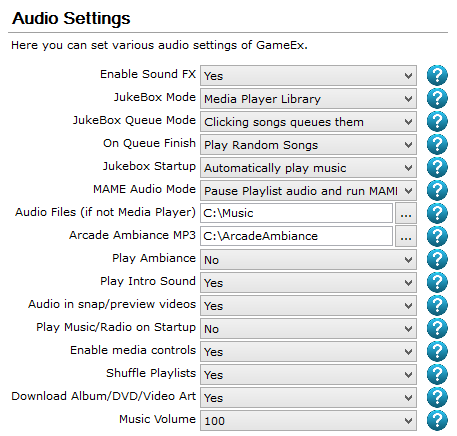The width and height of the screenshot is (457, 436).
Task: View help for Play Intro Sound
Action: pyautogui.click(x=437, y=282)
